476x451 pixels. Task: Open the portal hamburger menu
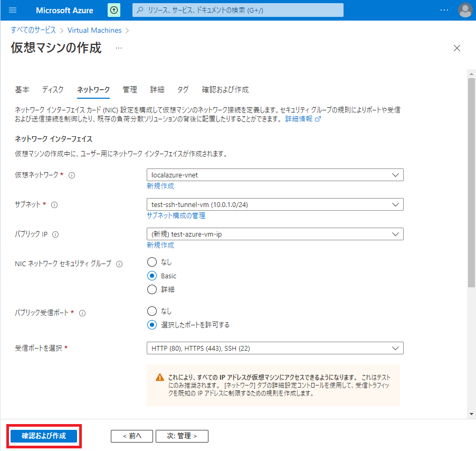[x=12, y=10]
